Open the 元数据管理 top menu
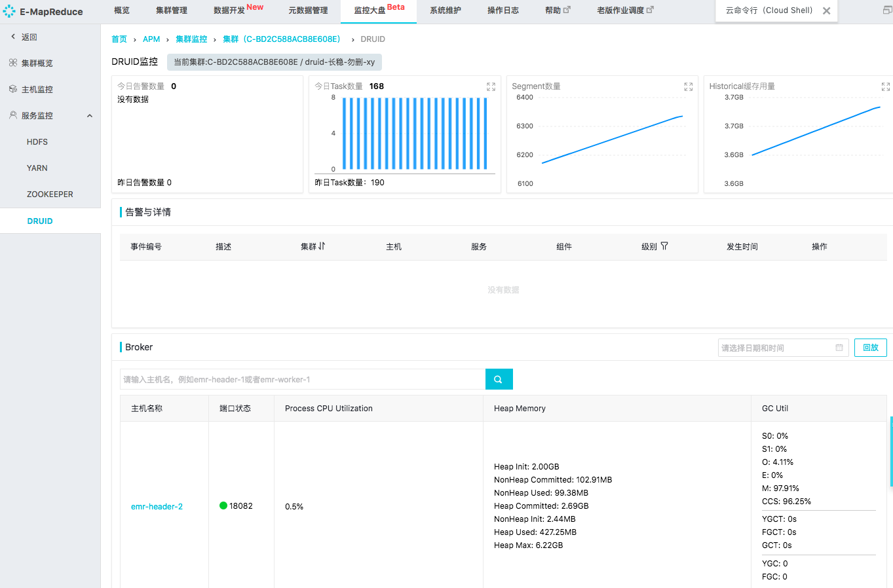The width and height of the screenshot is (893, 588). point(308,10)
